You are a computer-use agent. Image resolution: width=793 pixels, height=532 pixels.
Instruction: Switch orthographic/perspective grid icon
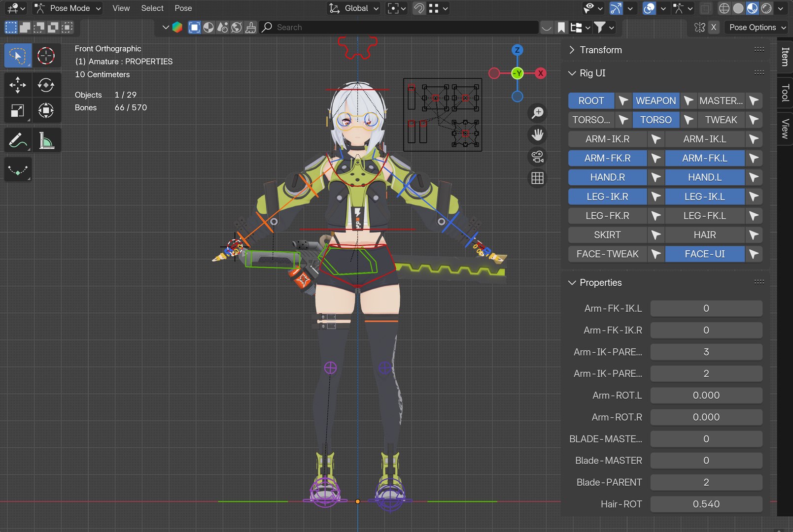(x=537, y=178)
